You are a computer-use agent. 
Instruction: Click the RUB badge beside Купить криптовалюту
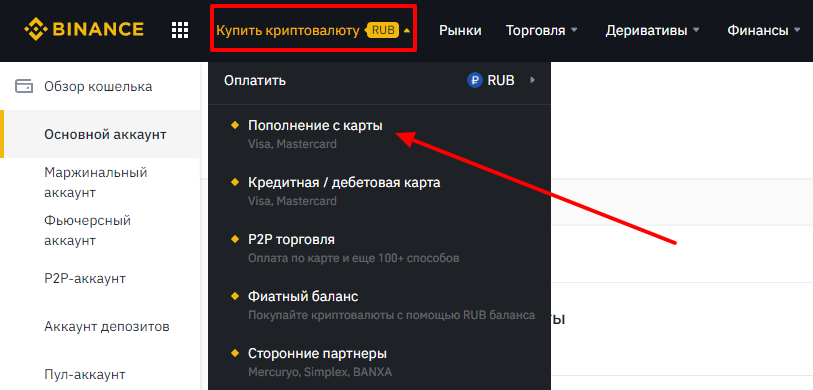click(383, 31)
